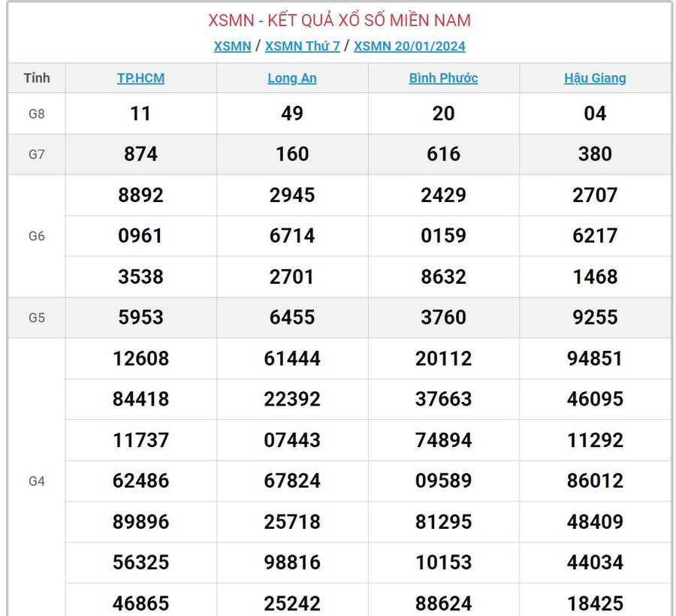Click the G5 prize row label
The image size is (676, 616).
[37, 317]
